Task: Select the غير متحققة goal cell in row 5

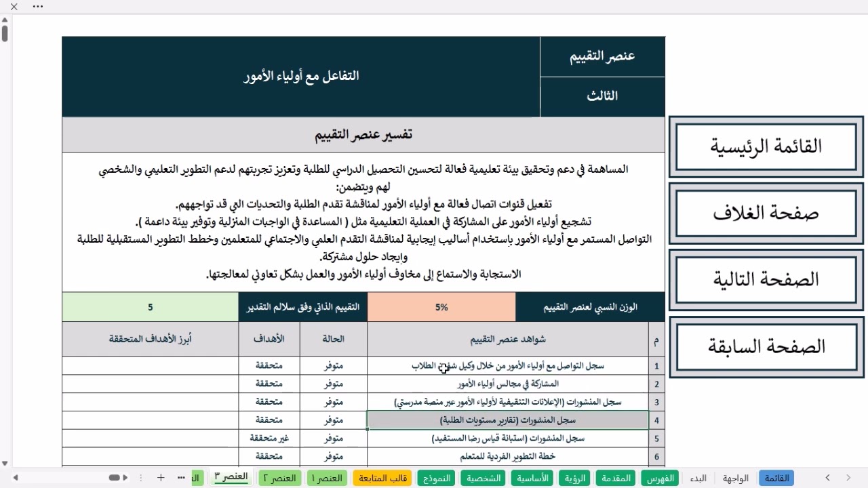Action: click(269, 439)
